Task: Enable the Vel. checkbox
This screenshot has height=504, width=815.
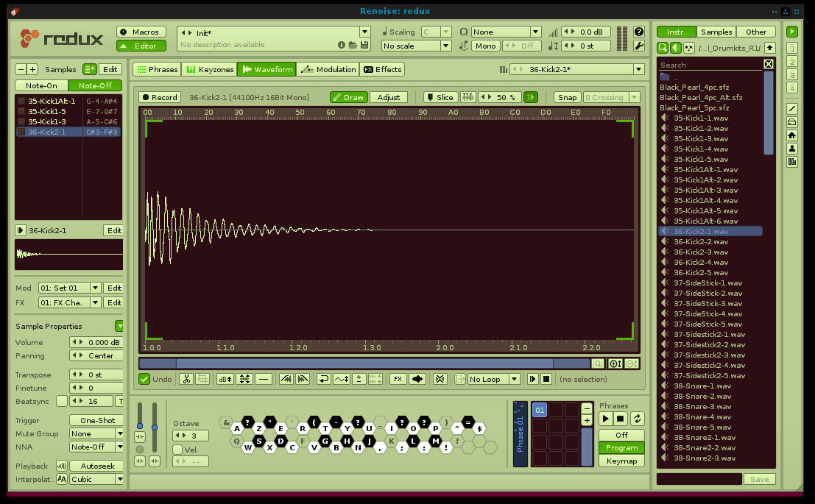Action: coord(177,450)
